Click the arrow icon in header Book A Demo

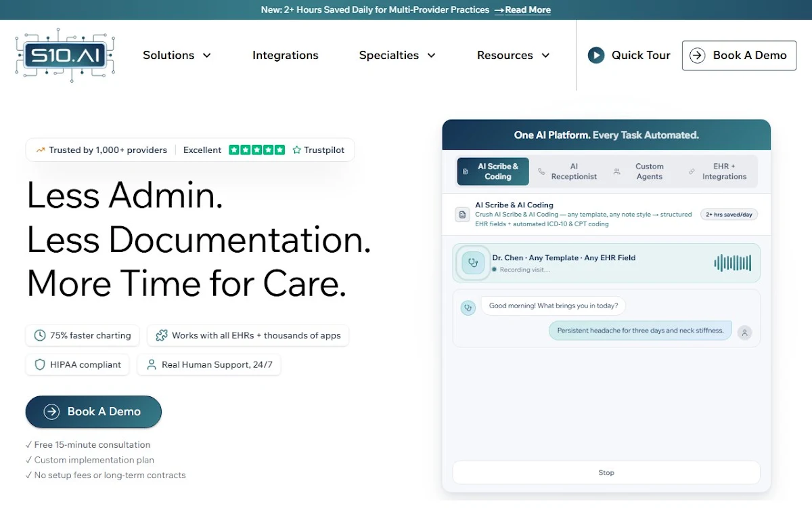[698, 56]
